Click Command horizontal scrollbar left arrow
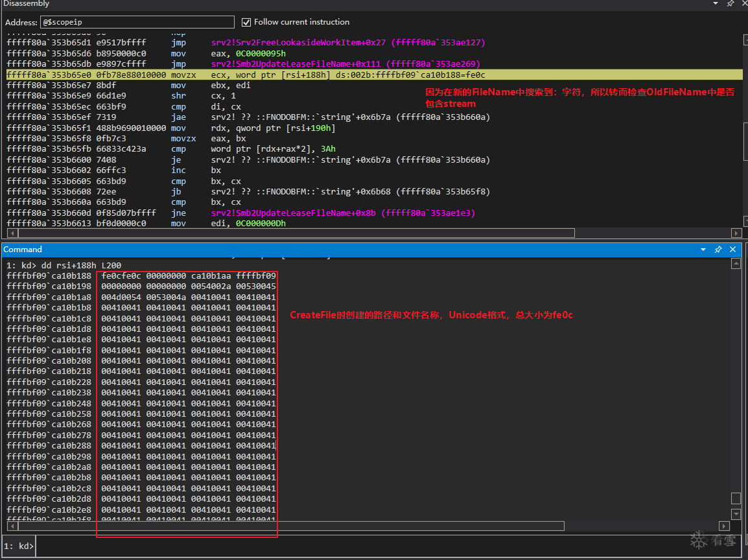Screen dimensions: 748x560 point(12,526)
